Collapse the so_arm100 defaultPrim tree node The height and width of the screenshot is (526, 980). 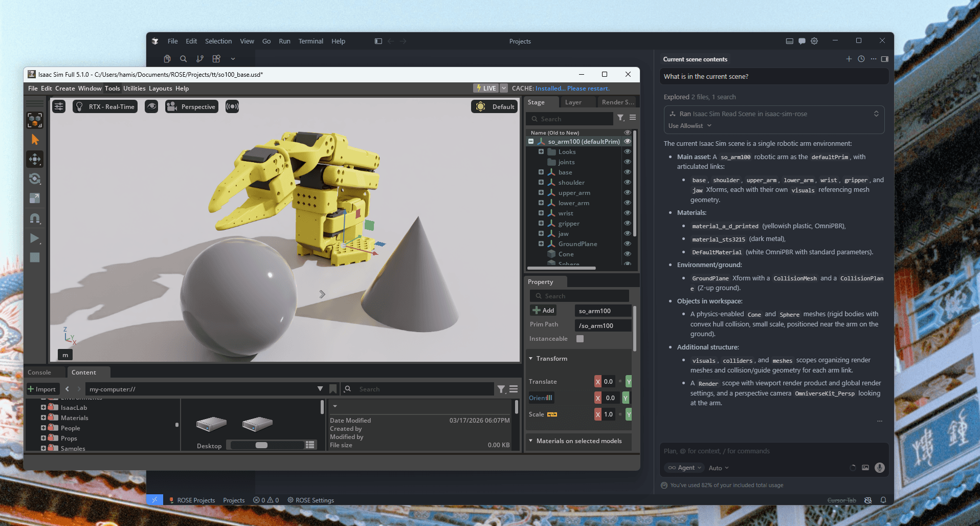click(531, 141)
